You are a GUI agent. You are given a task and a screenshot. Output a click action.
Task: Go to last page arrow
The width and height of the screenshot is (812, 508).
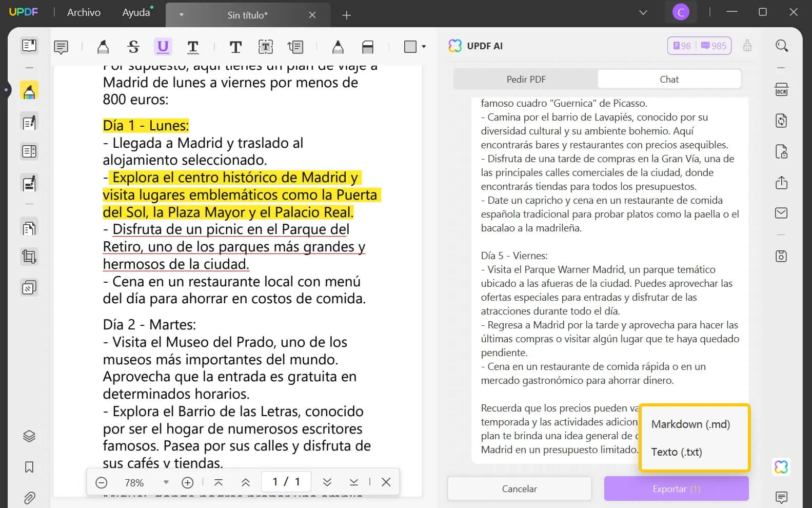[354, 482]
